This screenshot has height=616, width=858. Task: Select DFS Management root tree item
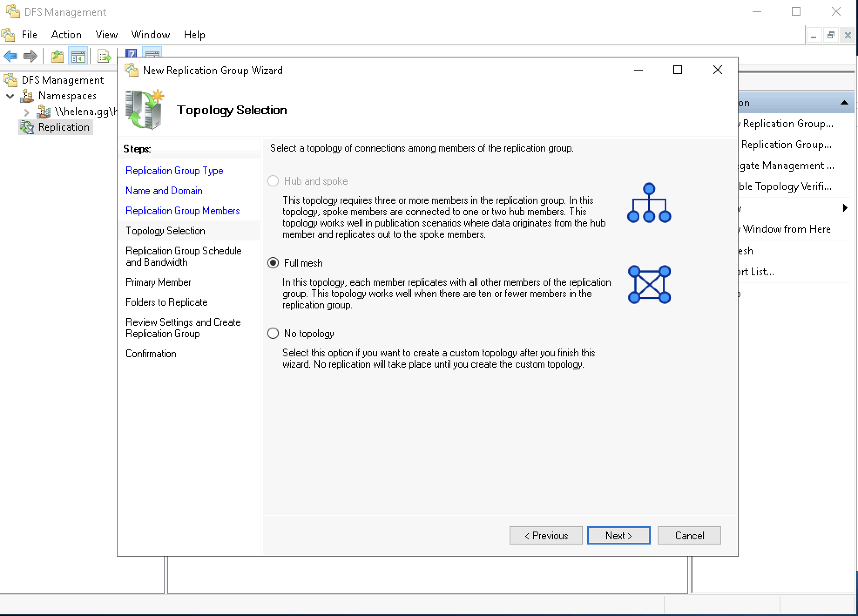pos(63,80)
